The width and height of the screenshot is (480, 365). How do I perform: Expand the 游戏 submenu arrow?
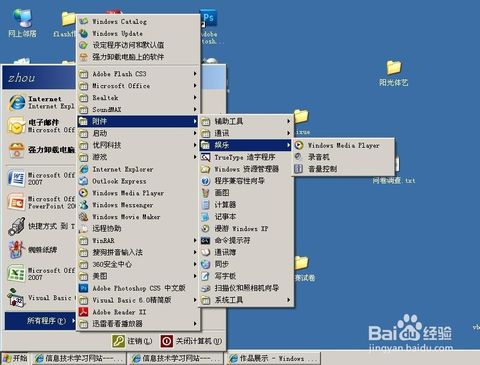pos(195,157)
